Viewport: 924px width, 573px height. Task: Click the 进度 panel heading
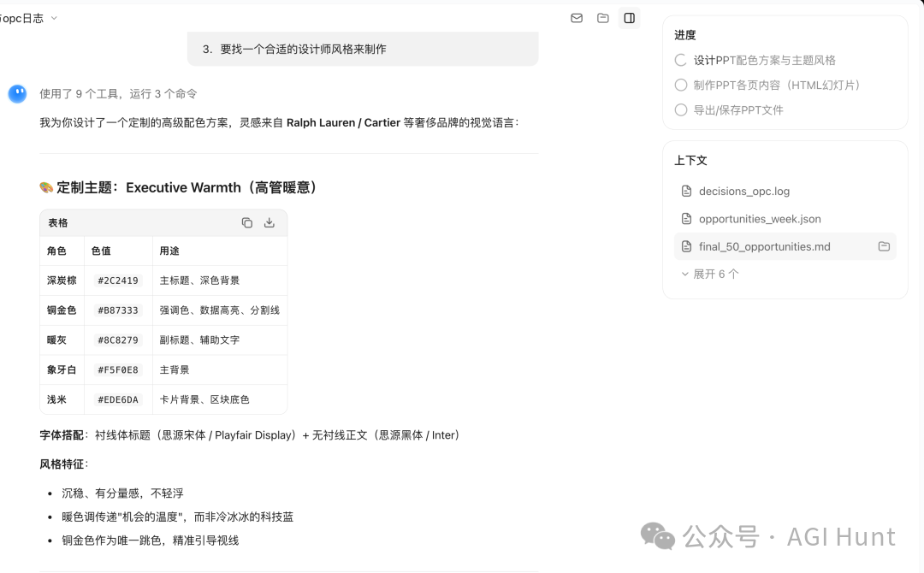pyautogui.click(x=685, y=35)
